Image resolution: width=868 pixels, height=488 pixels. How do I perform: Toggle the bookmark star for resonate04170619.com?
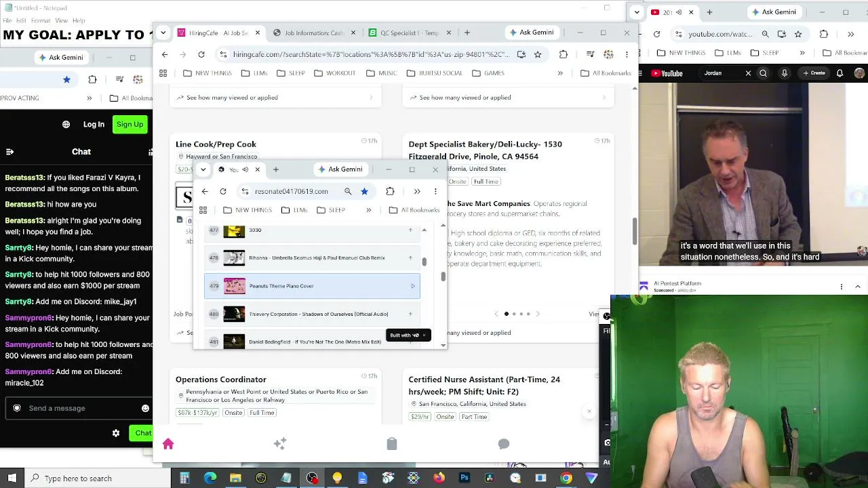[364, 191]
